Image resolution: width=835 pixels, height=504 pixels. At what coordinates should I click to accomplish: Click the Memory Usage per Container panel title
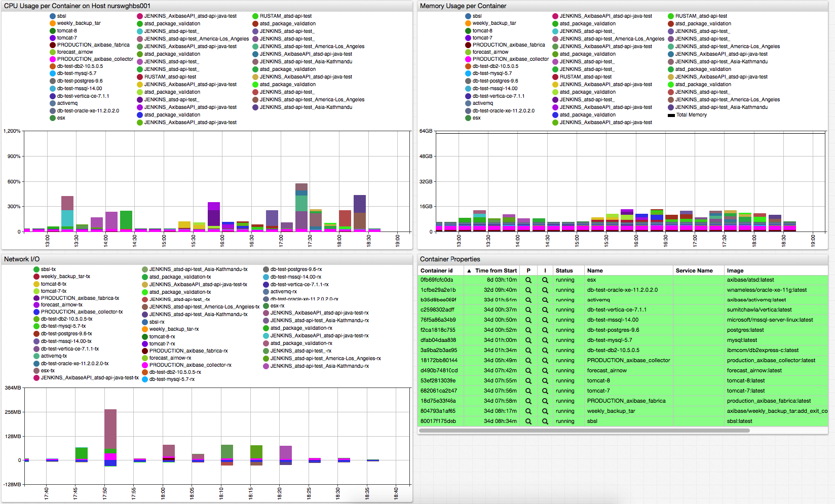click(x=463, y=6)
